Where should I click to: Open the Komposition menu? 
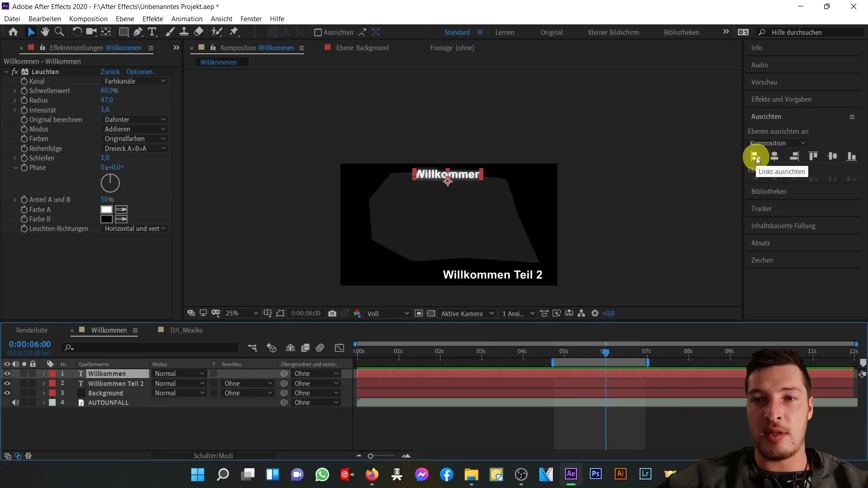pos(88,19)
